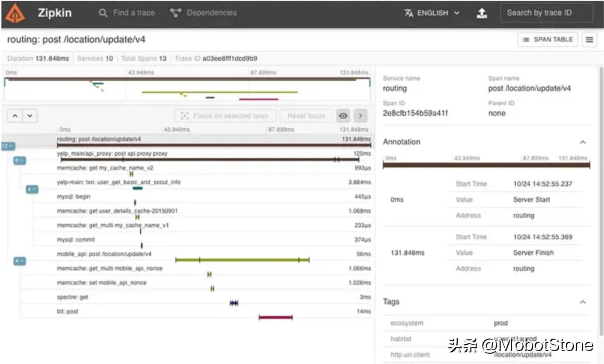This screenshot has height=364, width=604.
Task: Click the 125ms duration of api_proxy span
Action: 362,154
